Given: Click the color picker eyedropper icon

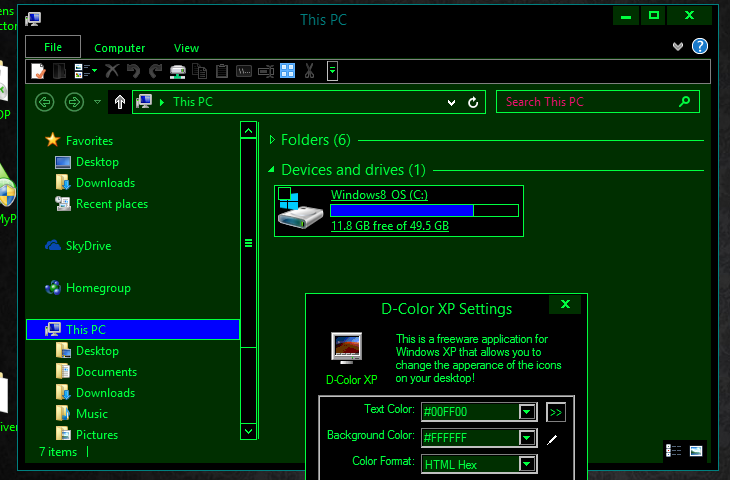Looking at the screenshot, I should coord(552,439).
